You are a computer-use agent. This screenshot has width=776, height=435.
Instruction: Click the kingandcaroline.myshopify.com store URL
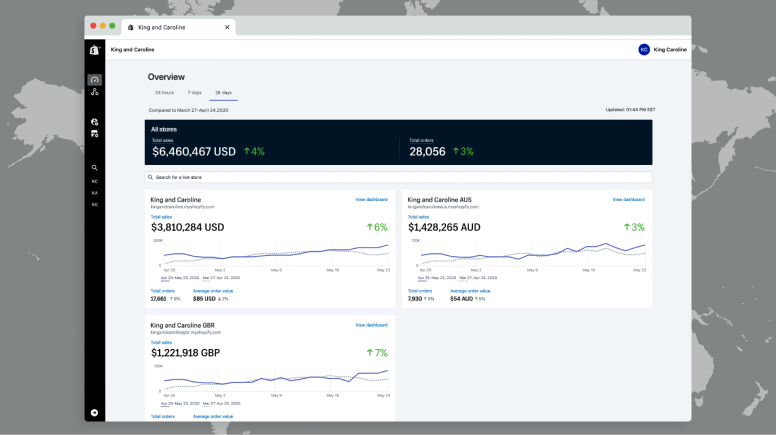[182, 207]
